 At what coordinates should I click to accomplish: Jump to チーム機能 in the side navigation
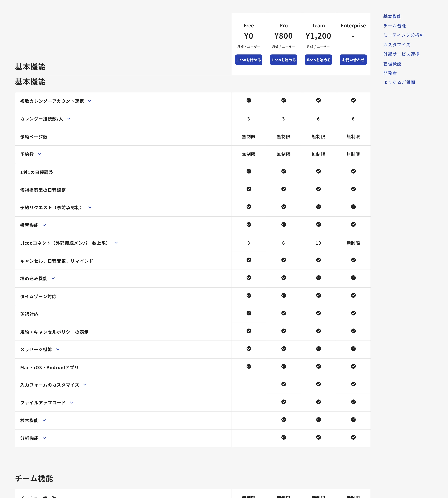tap(394, 26)
